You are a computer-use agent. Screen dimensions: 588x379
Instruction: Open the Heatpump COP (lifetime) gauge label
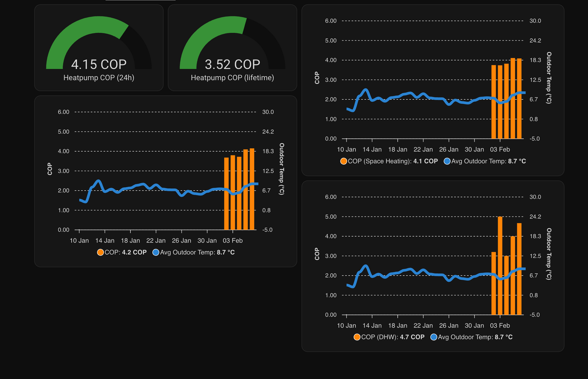tap(232, 78)
